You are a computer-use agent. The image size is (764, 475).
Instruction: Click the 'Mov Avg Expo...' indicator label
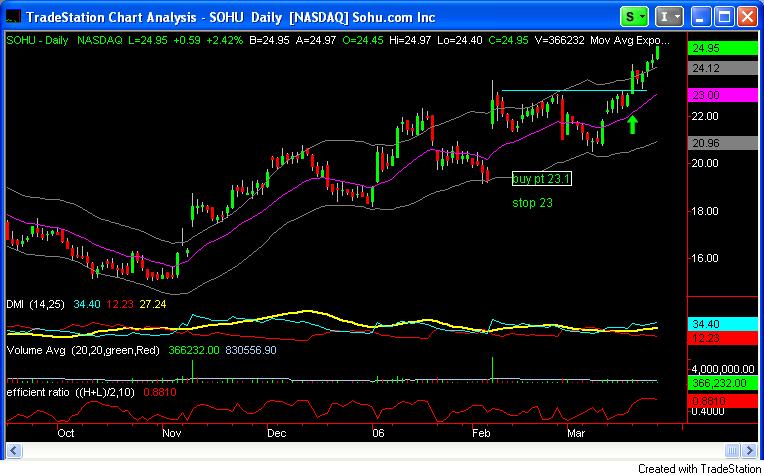[630, 40]
